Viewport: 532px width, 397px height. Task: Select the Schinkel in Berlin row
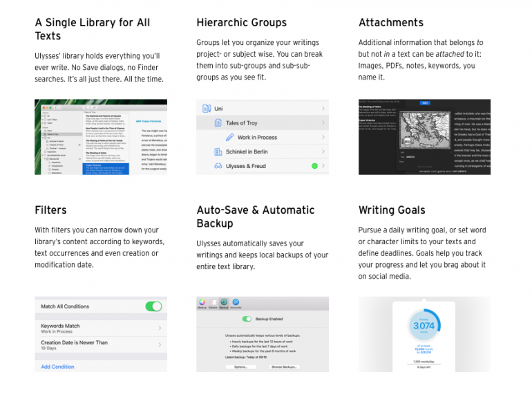point(263,151)
